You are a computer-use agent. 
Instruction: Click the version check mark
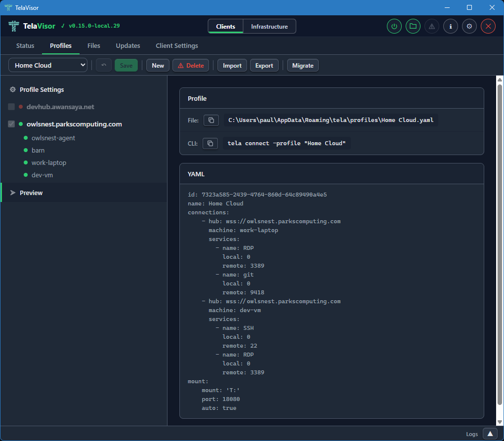click(63, 26)
